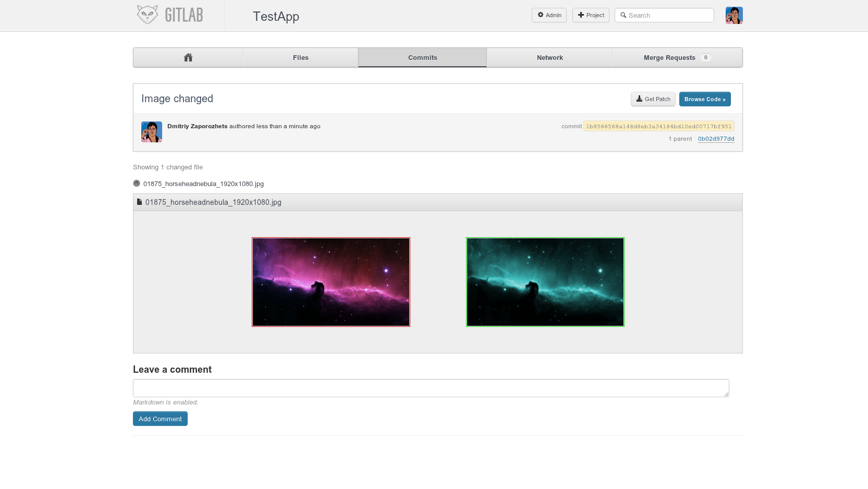868x489 pixels.
Task: Switch to the Files tab
Action: (300, 57)
